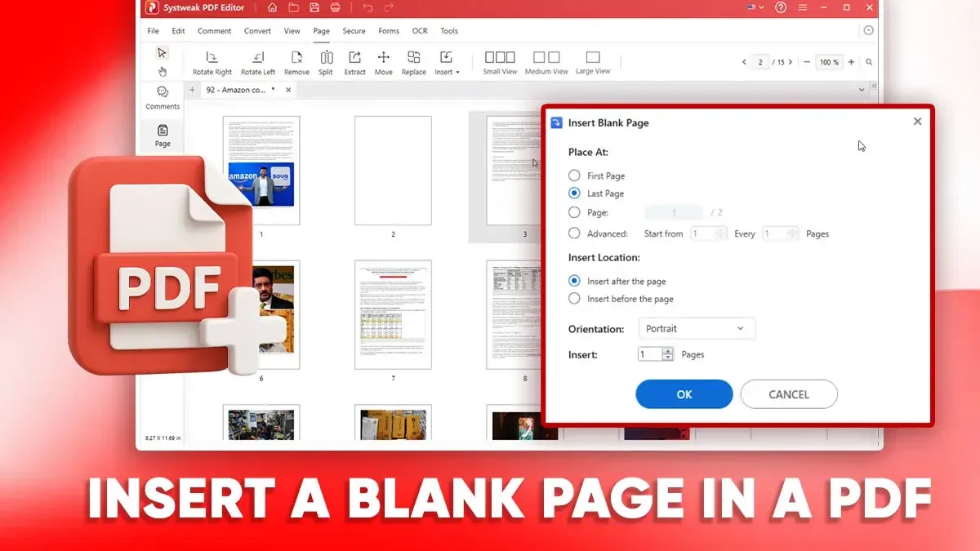Choose Insert after the page
Image resolution: width=980 pixels, height=551 pixels.
click(x=574, y=281)
